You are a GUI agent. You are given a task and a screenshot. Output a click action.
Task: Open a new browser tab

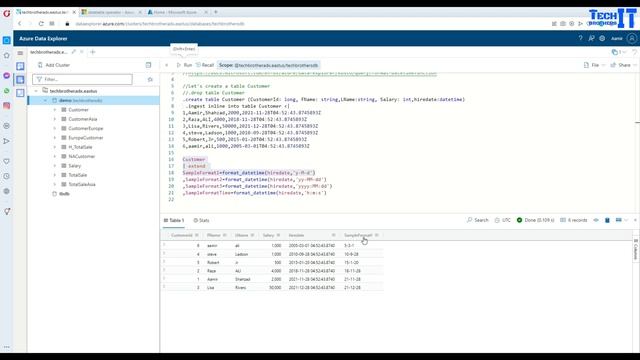coord(216,12)
